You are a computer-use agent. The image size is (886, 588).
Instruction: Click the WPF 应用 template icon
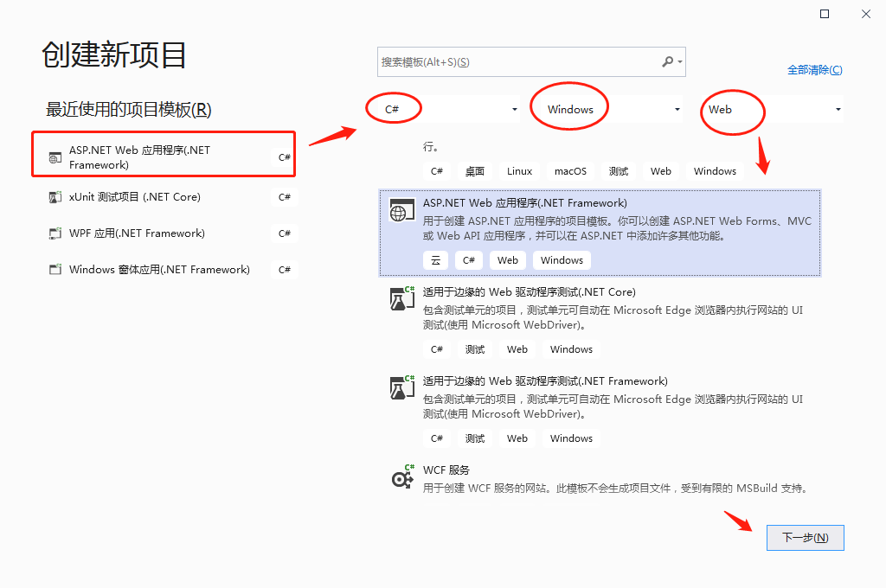(55, 233)
